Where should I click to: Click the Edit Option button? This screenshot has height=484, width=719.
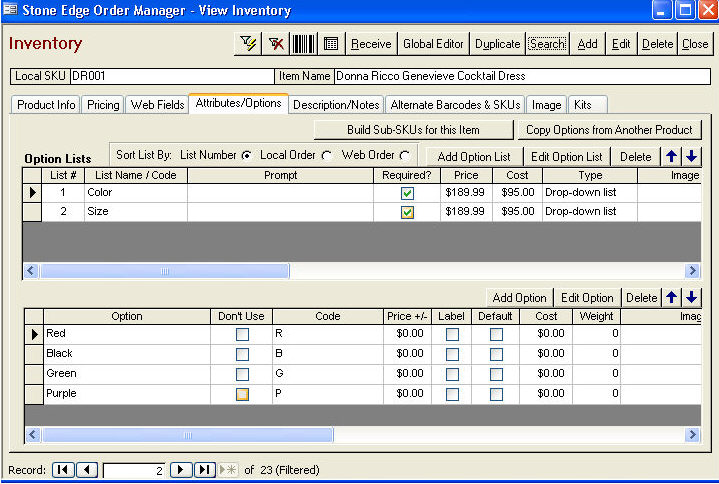coord(587,298)
